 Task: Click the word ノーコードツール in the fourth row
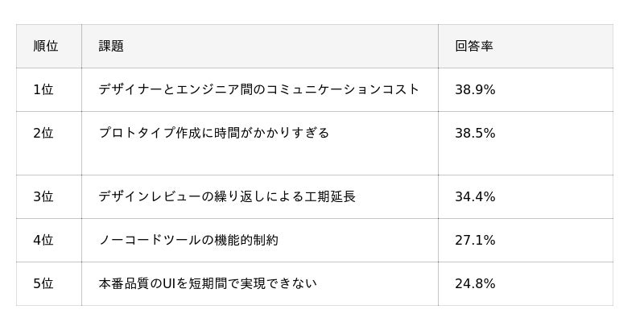pyautogui.click(x=149, y=240)
